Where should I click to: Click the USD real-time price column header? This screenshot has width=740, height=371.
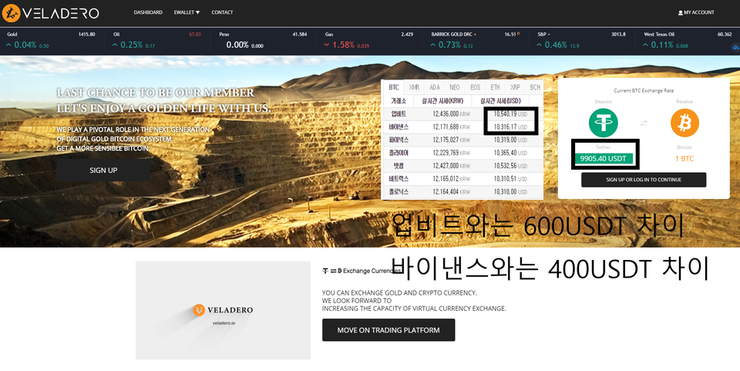[x=501, y=101]
